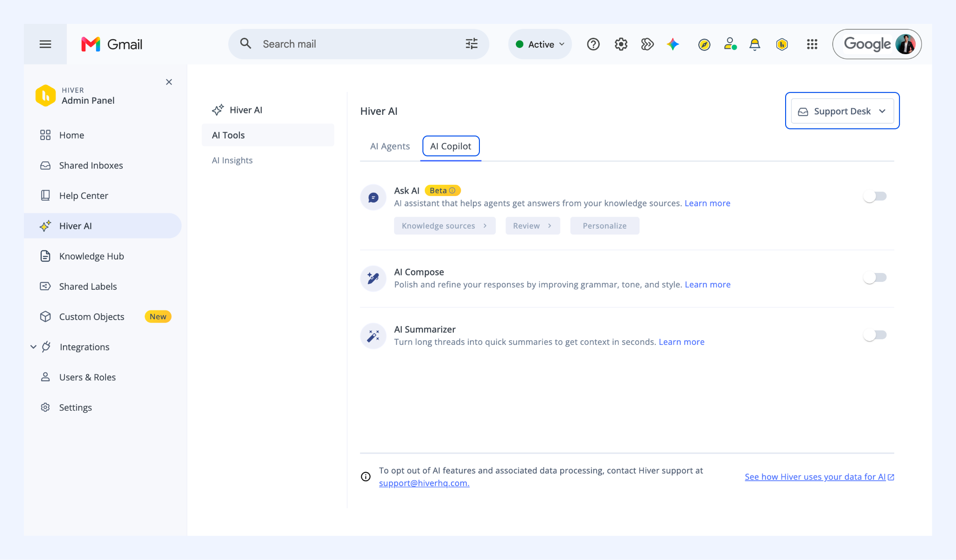Viewport: 956px width, 560px height.
Task: Enable the AI Summarizer toggle
Action: [875, 335]
